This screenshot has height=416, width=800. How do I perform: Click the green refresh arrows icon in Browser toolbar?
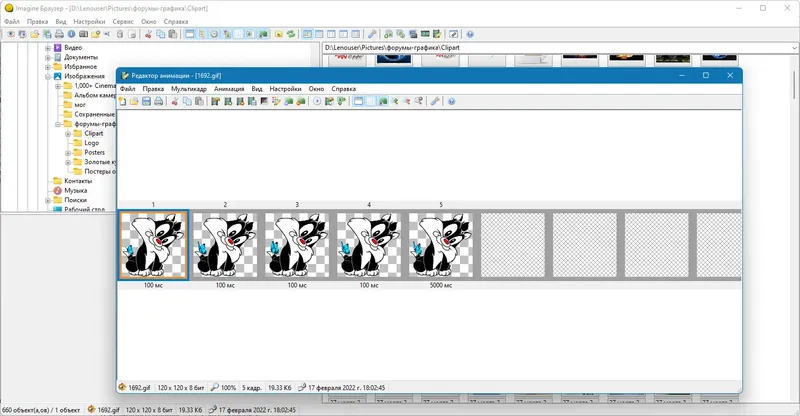point(291,34)
